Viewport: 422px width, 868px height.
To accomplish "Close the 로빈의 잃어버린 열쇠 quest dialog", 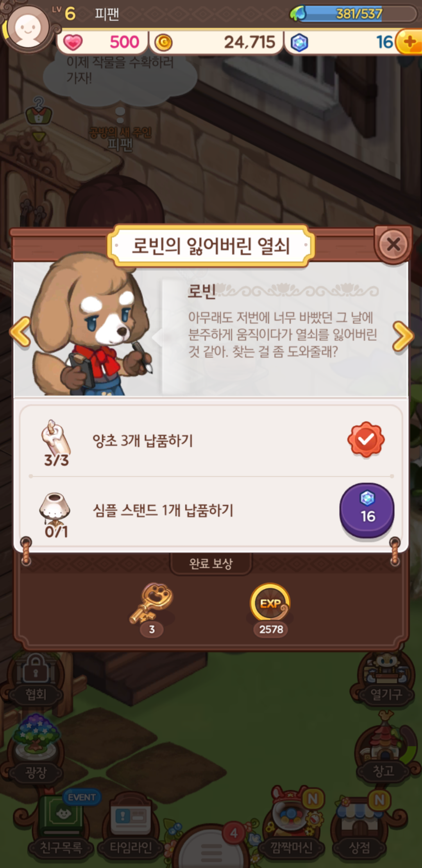I will coord(393,244).
